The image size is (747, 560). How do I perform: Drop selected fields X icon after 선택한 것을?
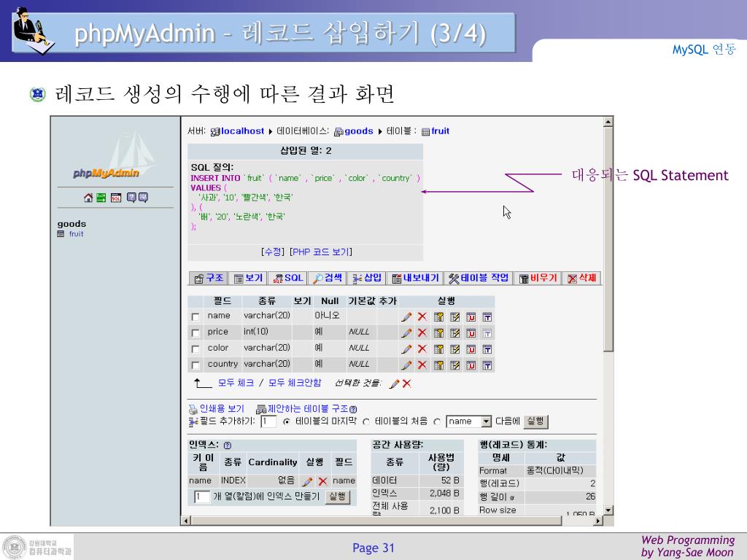pyautogui.click(x=406, y=384)
